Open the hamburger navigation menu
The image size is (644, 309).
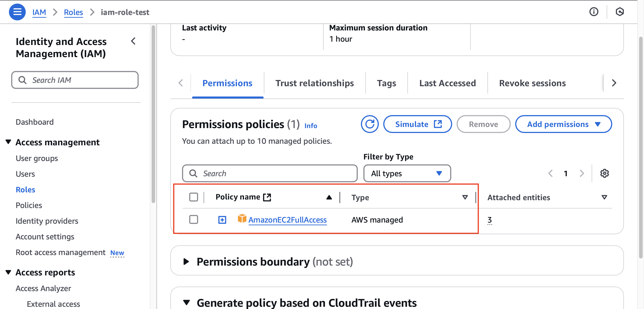click(x=17, y=12)
